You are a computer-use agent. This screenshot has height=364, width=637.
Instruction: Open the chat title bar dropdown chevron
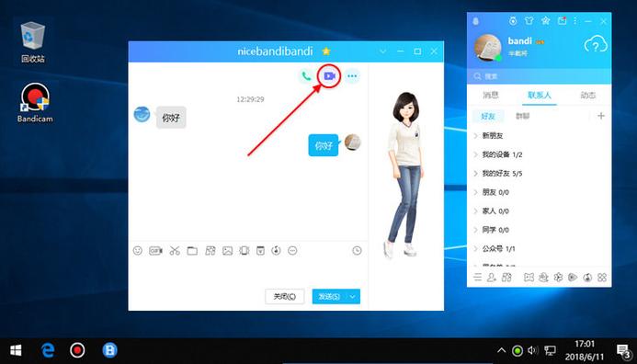point(382,51)
